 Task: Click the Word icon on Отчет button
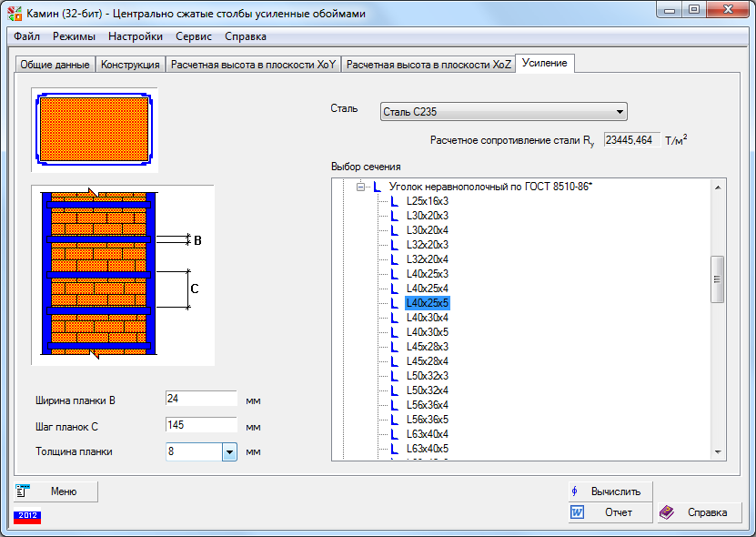pos(577,512)
